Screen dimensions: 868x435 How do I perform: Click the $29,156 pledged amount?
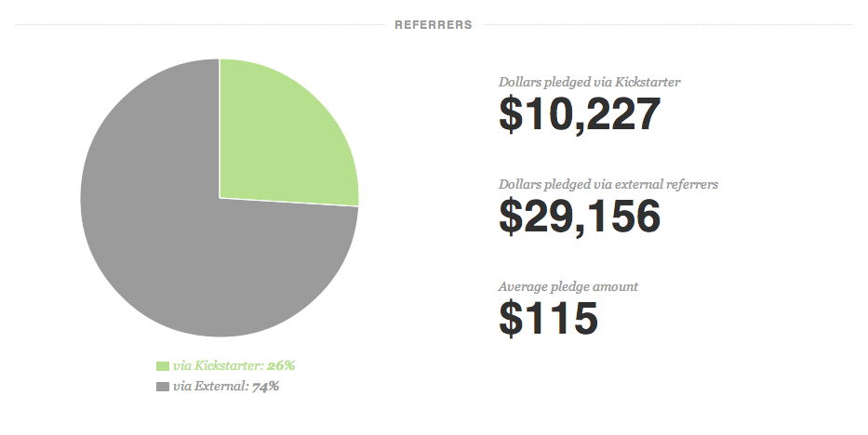point(580,217)
